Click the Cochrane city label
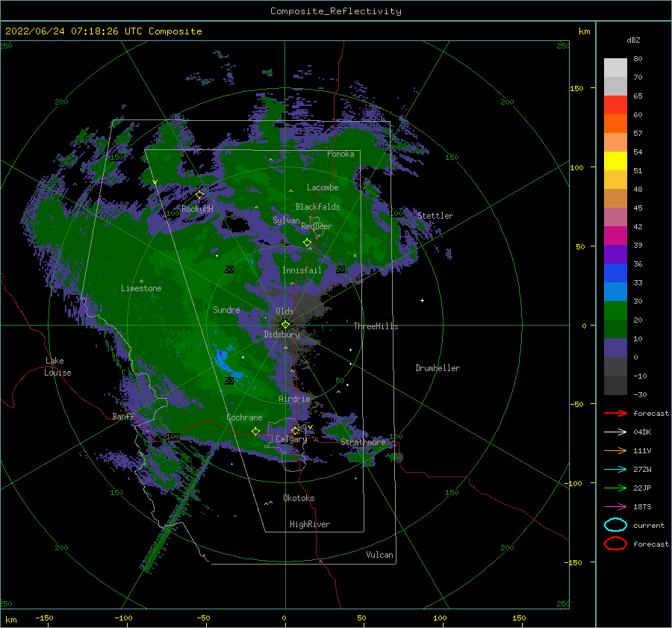Screen dimensions: 672x628 tap(244, 417)
